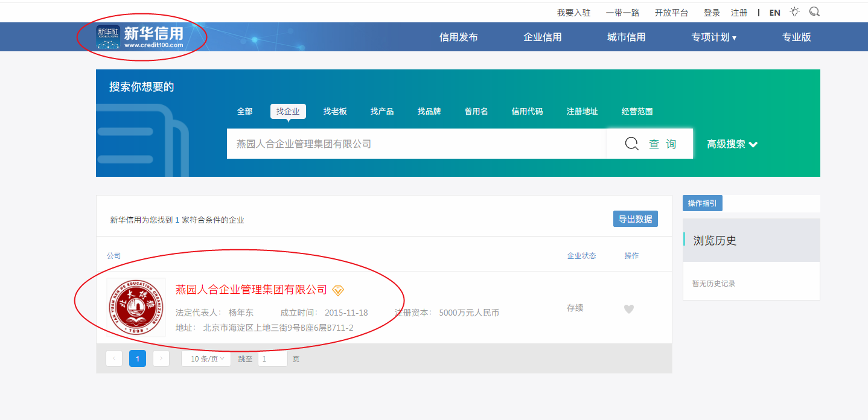Open 信用发布 in navigation bar

[x=459, y=37]
